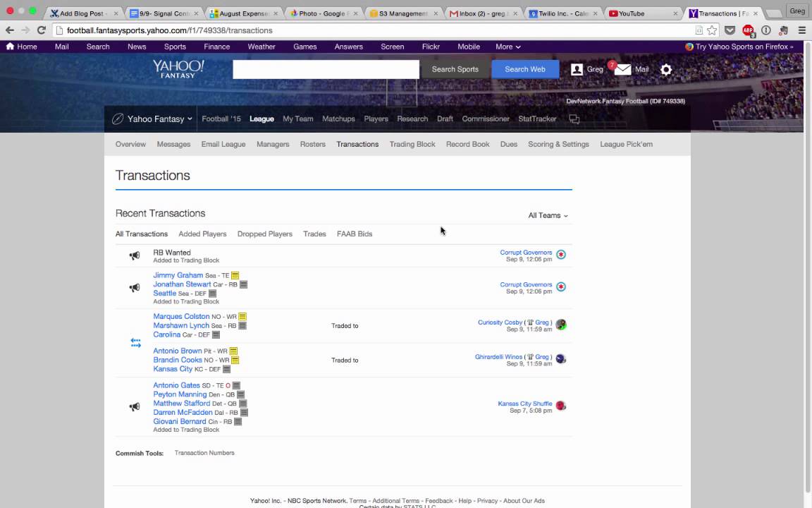The width and height of the screenshot is (812, 508).
Task: Click the trade arrows icon
Action: coord(135,343)
